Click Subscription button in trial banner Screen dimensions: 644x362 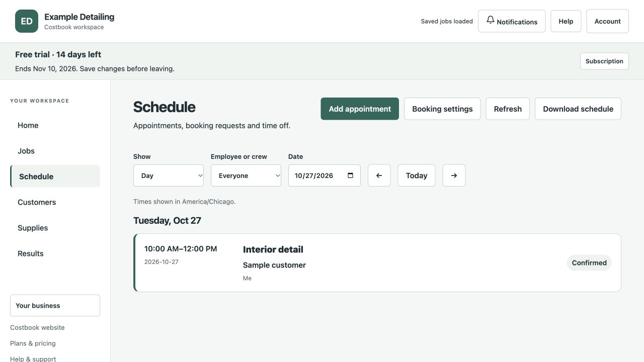[604, 61]
